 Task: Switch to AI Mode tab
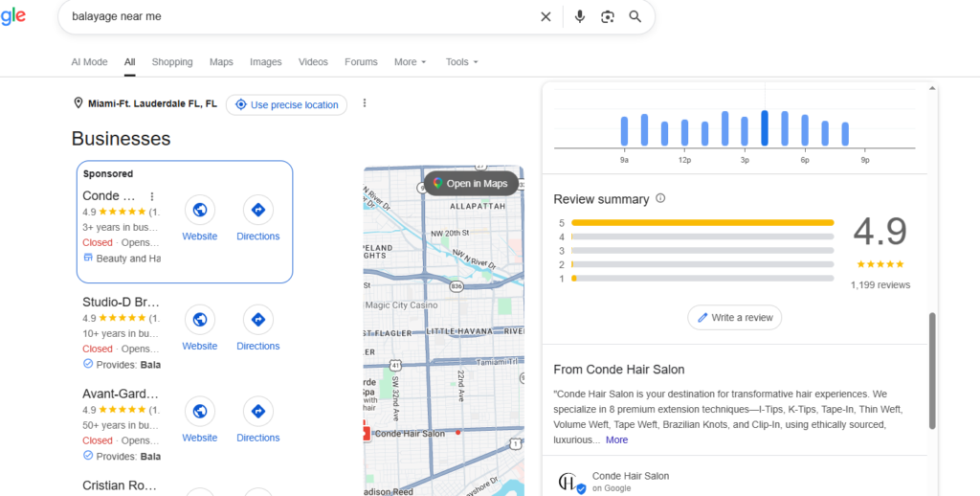pyautogui.click(x=89, y=62)
